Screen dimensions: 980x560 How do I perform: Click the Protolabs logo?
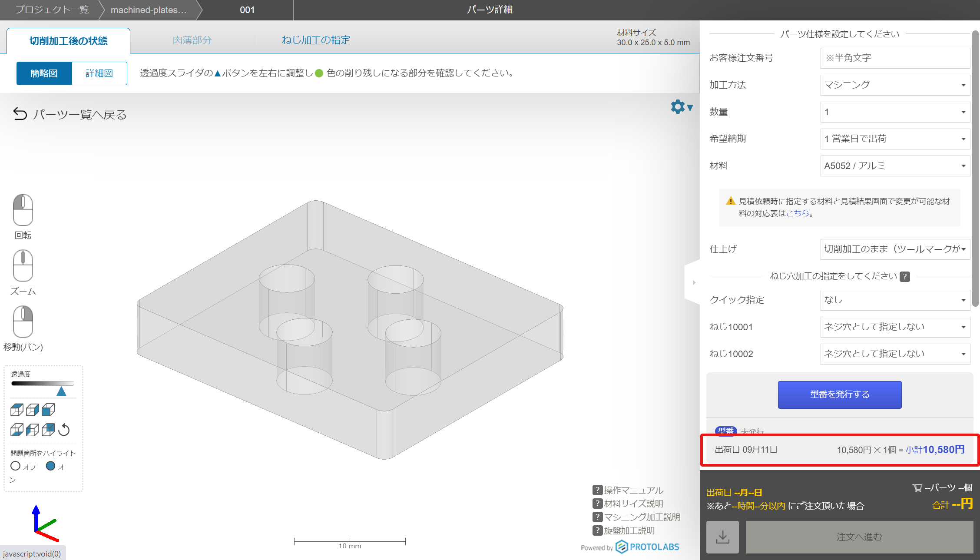647,547
